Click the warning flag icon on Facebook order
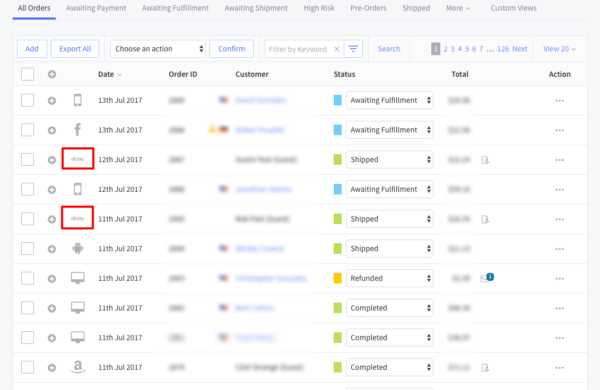The width and height of the screenshot is (600, 390). pyautogui.click(x=212, y=130)
